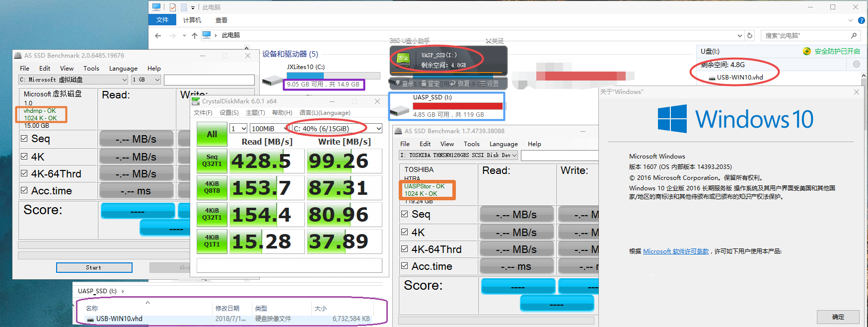Open 设置(S) menu in CrystalDiskMark
The width and height of the screenshot is (868, 327).
tap(229, 113)
